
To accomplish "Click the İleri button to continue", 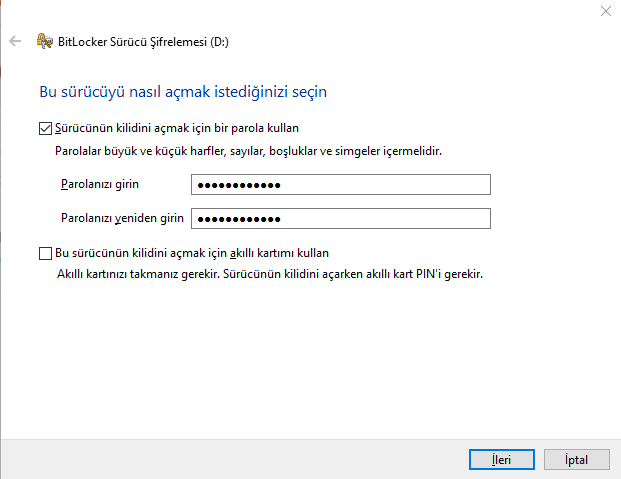I will (x=502, y=460).
